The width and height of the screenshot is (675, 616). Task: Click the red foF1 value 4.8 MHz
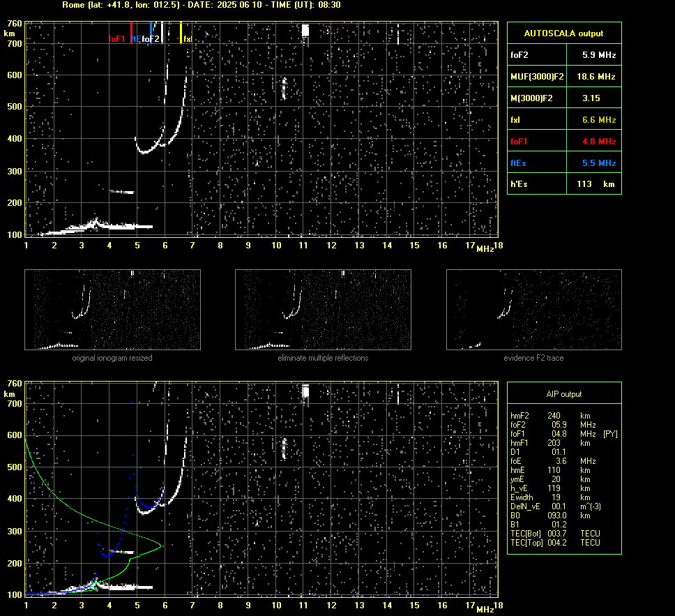click(599, 142)
